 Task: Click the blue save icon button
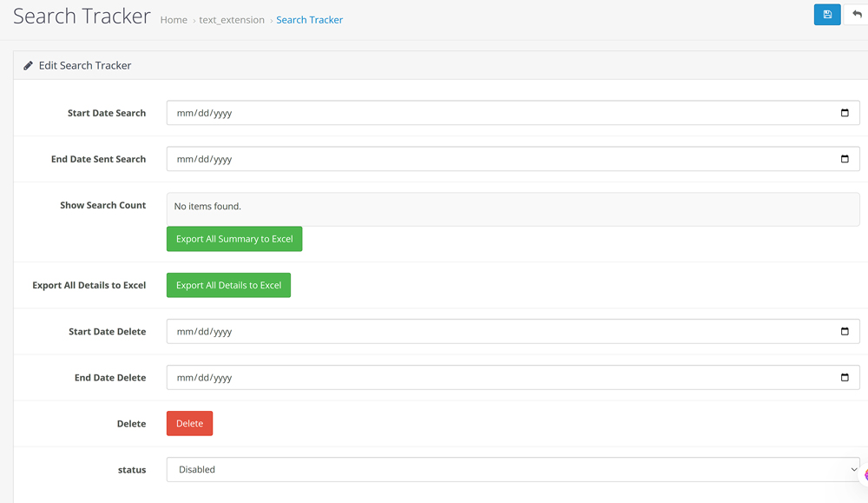[827, 15]
